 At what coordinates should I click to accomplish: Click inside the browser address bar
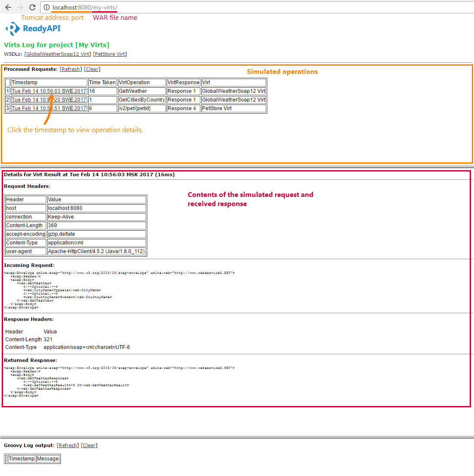(x=130, y=7)
